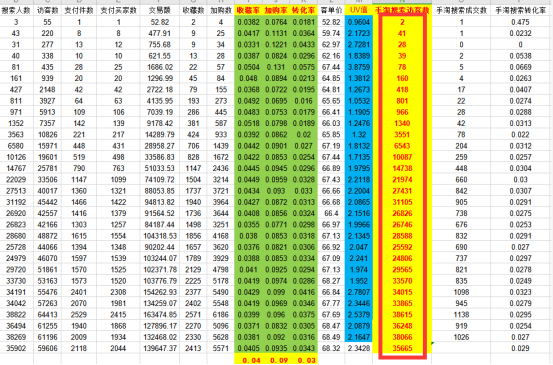Select the 手淘搜索成交数 column header
This screenshot has height=365, width=553.
(x=461, y=11)
